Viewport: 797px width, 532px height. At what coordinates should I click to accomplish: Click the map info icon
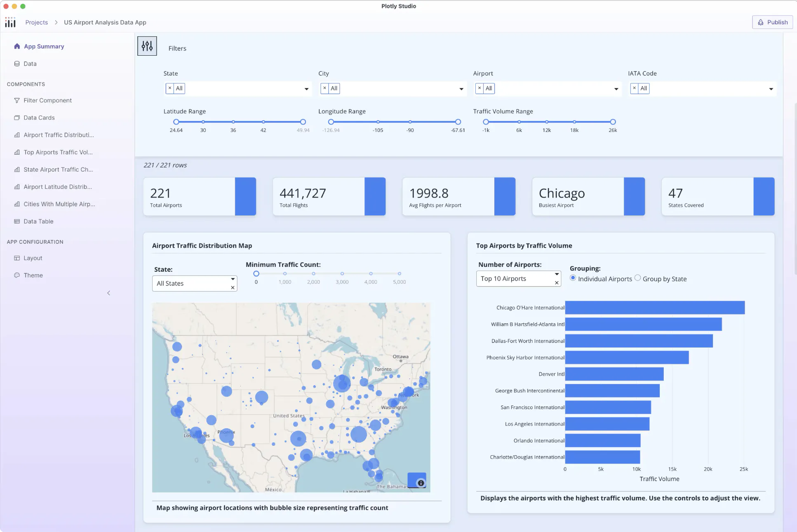pos(421,483)
